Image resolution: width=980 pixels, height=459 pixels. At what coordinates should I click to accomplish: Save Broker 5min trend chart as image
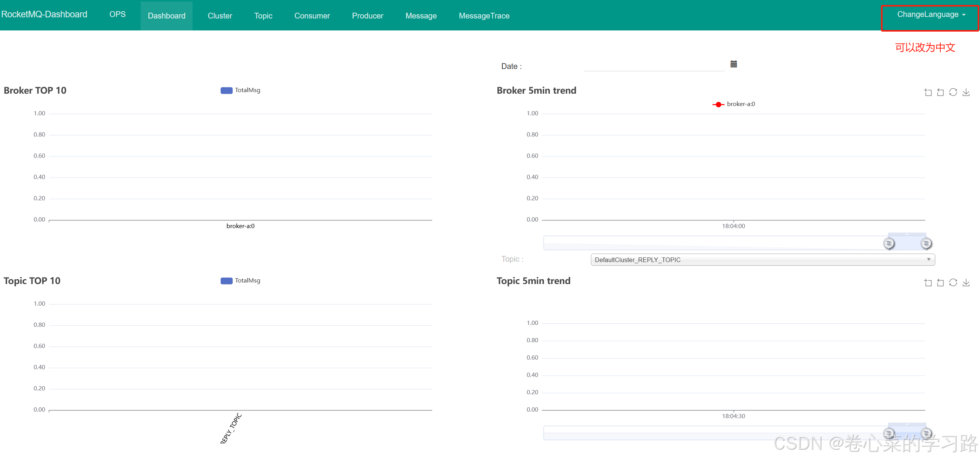(966, 92)
